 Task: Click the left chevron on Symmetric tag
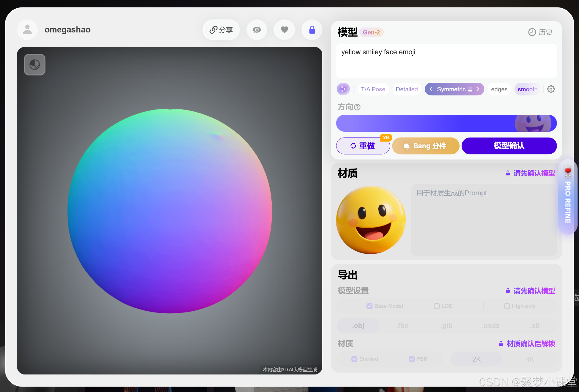[431, 89]
